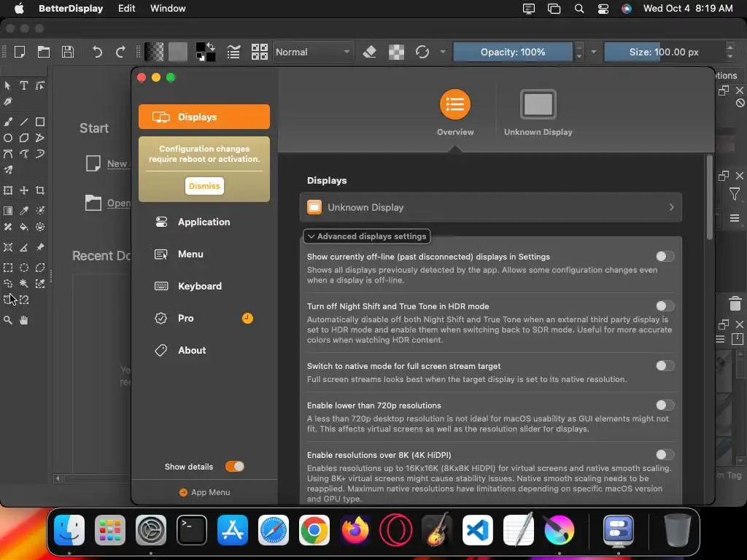
Task: Toggle the eraser mode icon
Action: click(370, 52)
